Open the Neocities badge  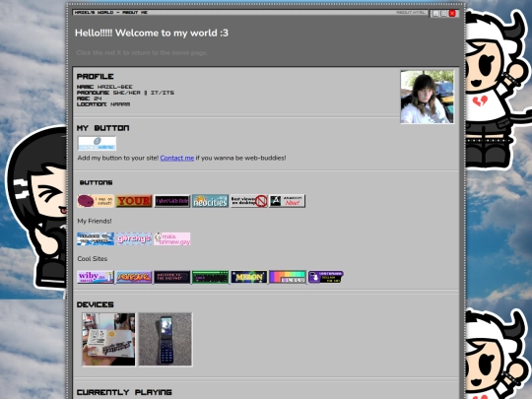(x=211, y=201)
